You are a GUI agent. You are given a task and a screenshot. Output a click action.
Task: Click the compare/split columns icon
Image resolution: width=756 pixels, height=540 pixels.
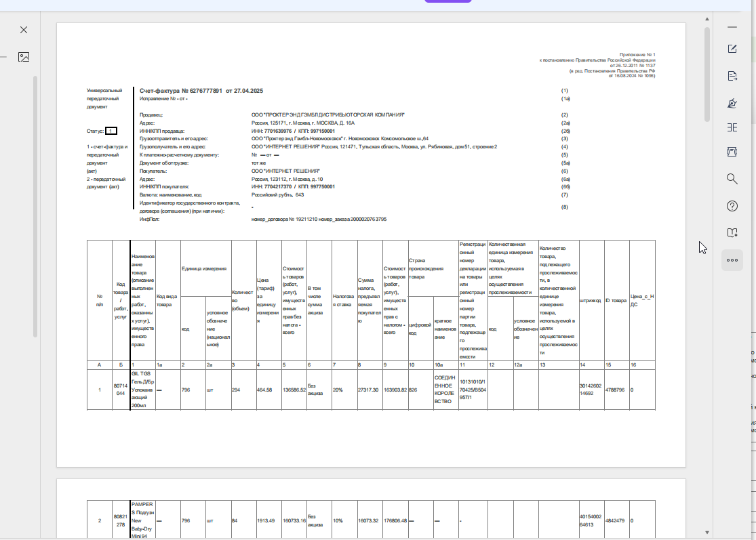(732, 127)
